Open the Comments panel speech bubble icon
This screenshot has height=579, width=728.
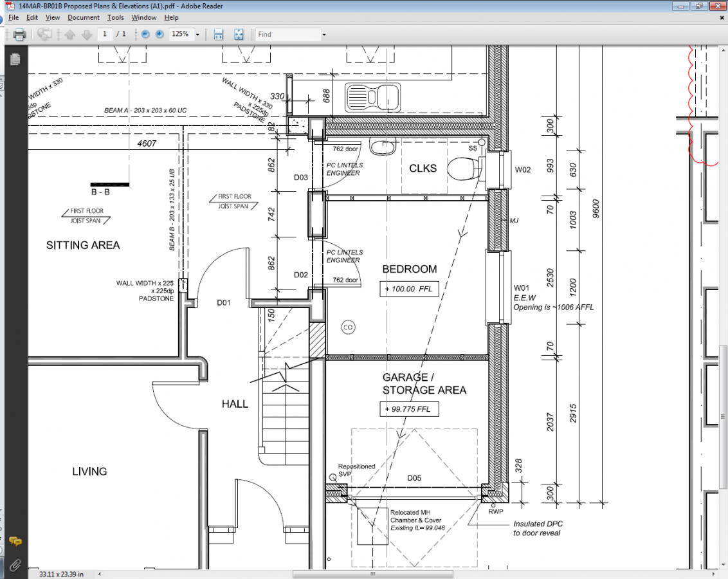(15, 542)
